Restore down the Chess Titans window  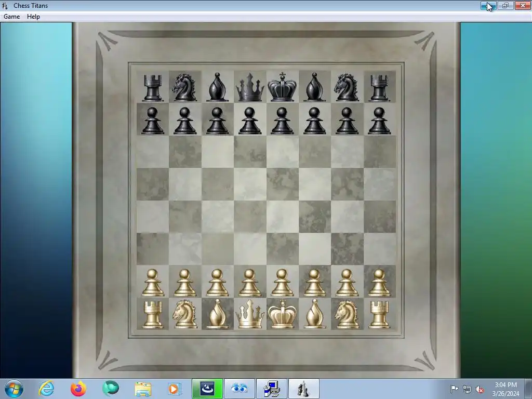(505, 5)
